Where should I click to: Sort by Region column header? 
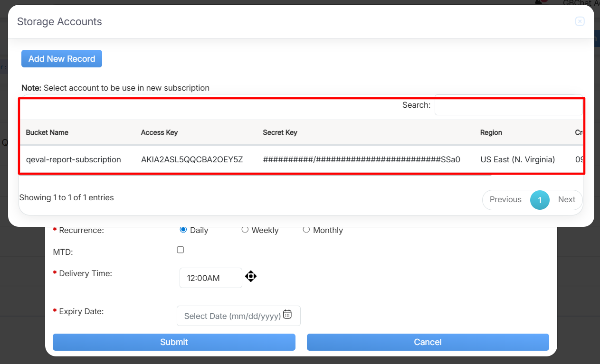coord(491,132)
